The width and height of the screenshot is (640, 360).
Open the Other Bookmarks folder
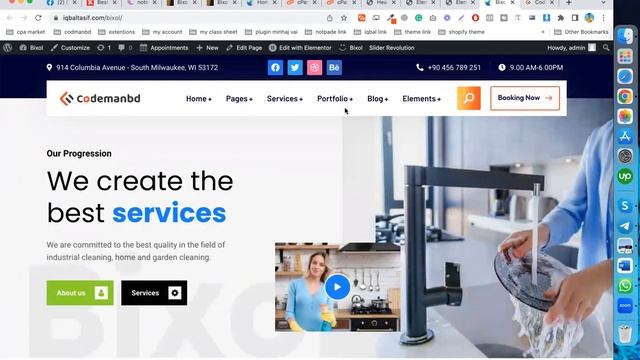coord(581,32)
